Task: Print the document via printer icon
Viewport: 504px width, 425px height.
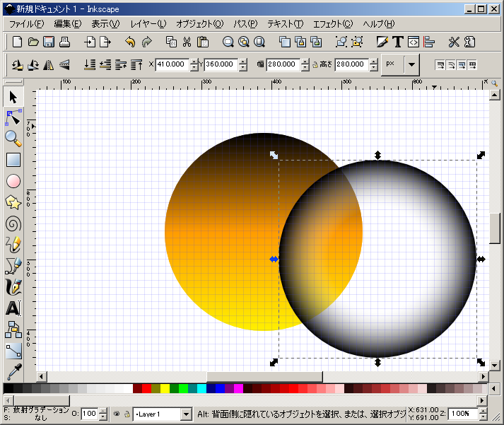Action: point(64,42)
